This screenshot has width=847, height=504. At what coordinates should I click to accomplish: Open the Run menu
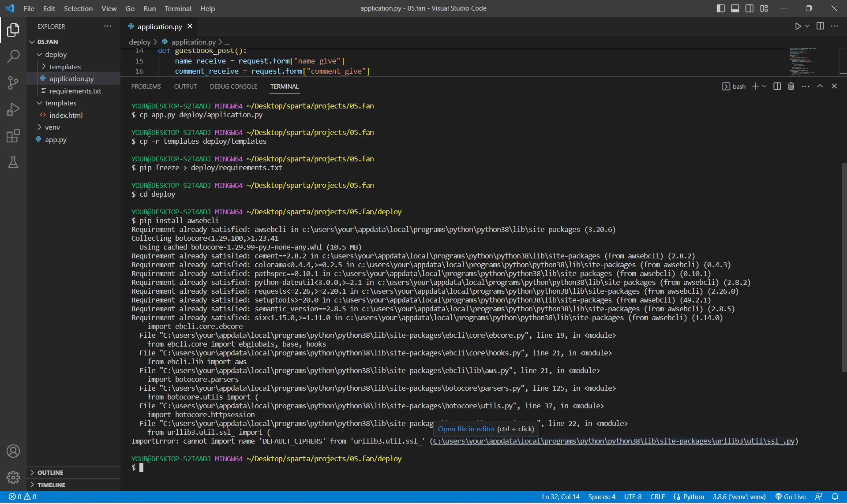150,8
